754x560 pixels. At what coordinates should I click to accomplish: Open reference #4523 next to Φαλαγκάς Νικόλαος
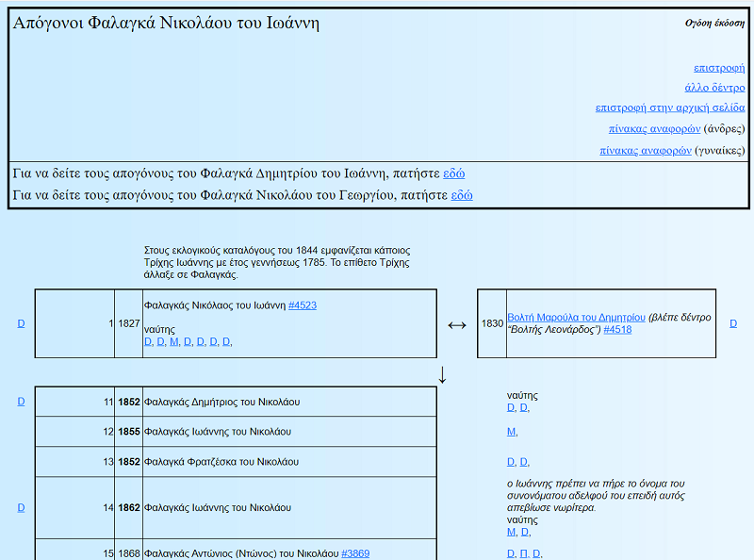tap(302, 305)
